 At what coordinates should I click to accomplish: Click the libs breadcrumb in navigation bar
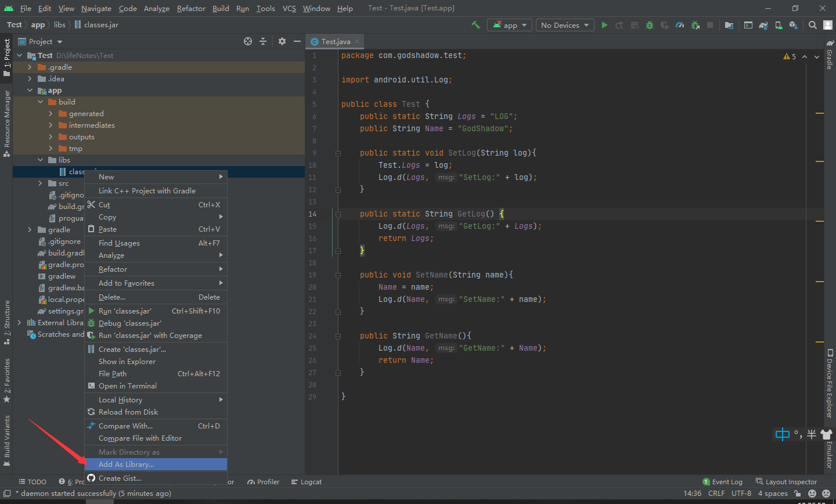point(60,25)
